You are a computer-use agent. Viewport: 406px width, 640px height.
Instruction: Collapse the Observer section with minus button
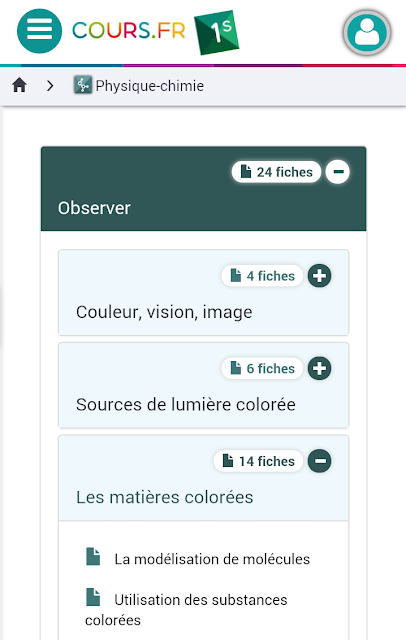[x=337, y=172]
